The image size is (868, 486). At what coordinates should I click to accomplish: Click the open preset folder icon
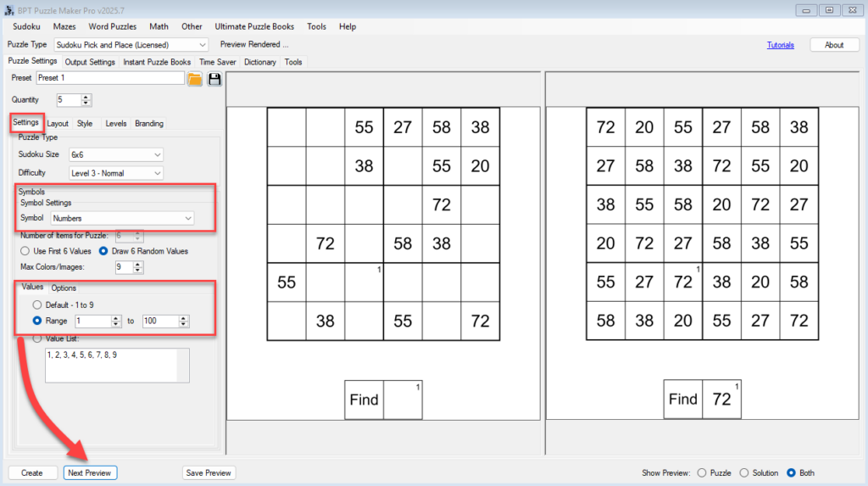click(x=195, y=79)
